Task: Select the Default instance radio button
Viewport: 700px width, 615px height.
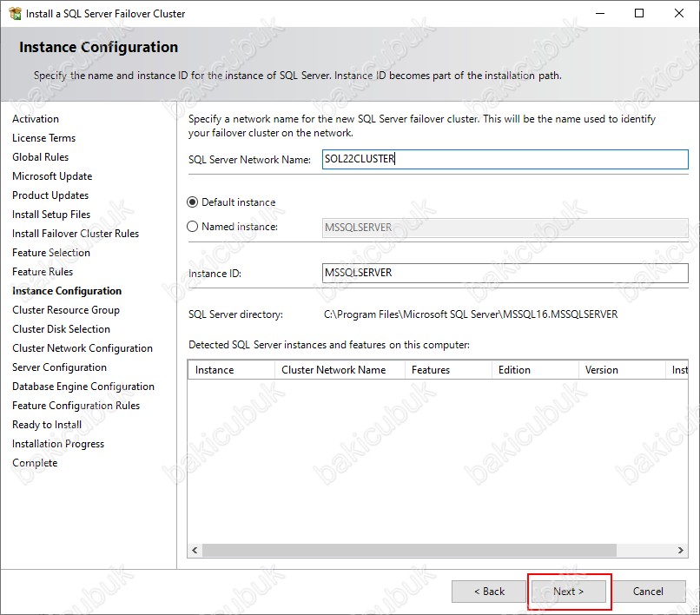Action: pyautogui.click(x=192, y=202)
